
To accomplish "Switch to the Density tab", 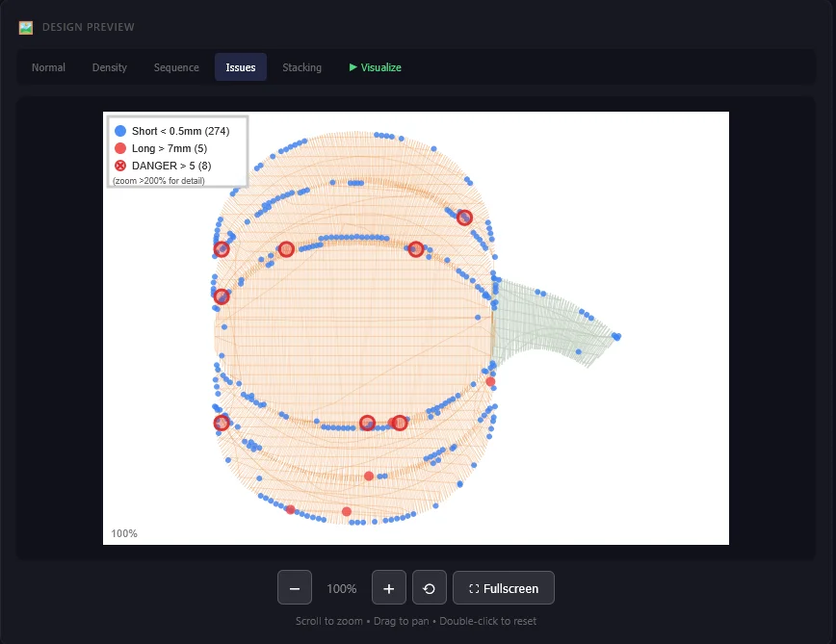I will tap(109, 67).
